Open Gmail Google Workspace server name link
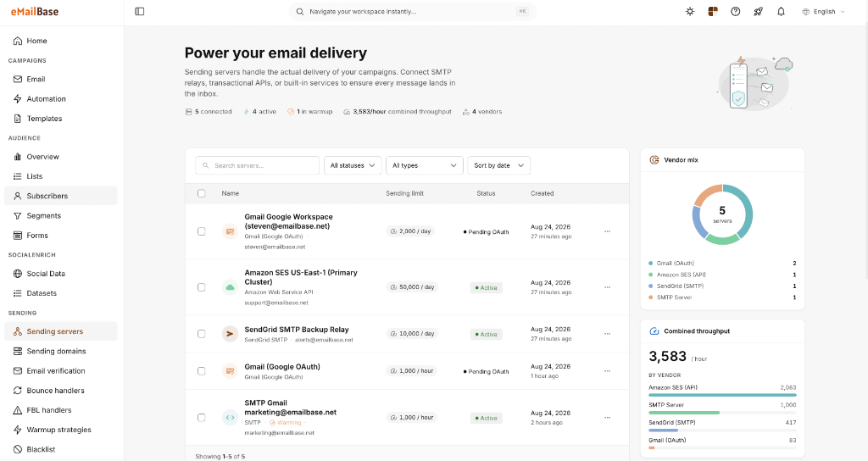The image size is (868, 461). pos(288,221)
